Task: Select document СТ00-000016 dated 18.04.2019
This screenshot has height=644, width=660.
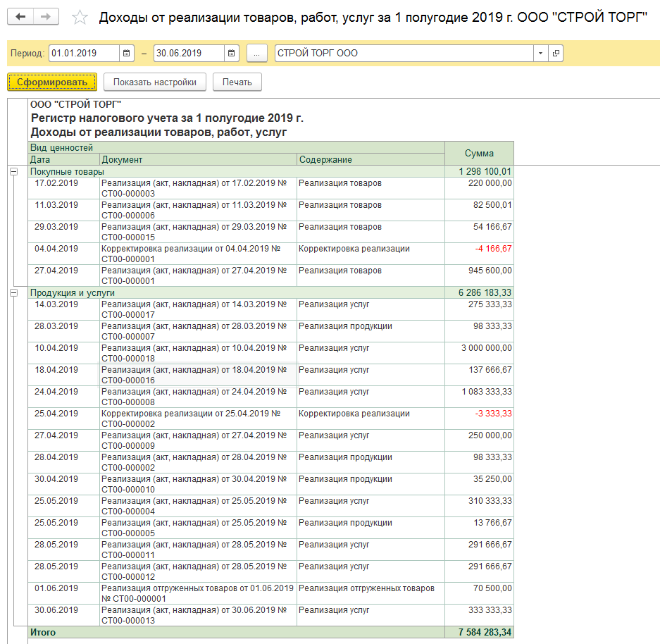Action: [198, 375]
